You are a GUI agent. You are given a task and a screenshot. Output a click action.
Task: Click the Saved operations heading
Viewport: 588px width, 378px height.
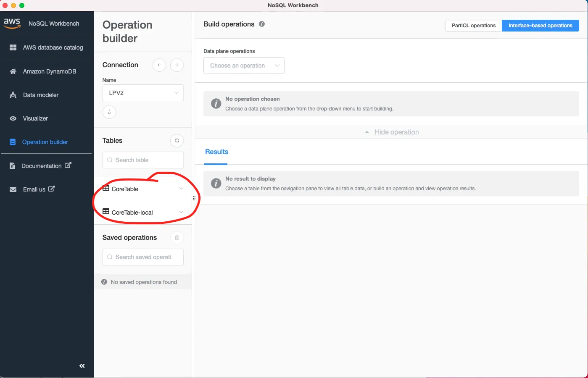coord(129,238)
